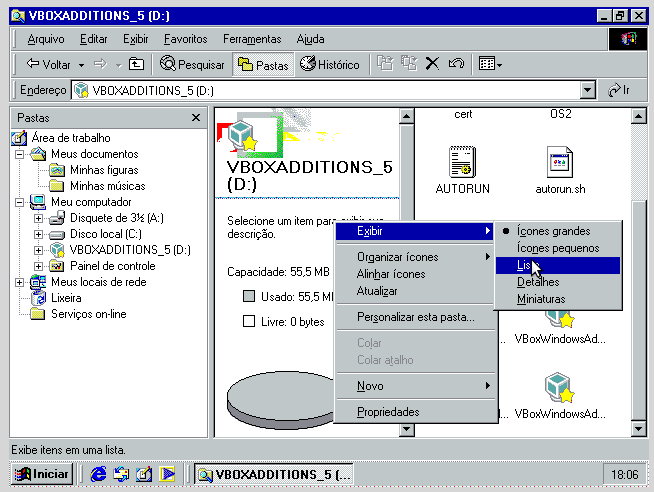Open the Histórico pane
Viewport: 654px width, 492px height.
coord(330,65)
